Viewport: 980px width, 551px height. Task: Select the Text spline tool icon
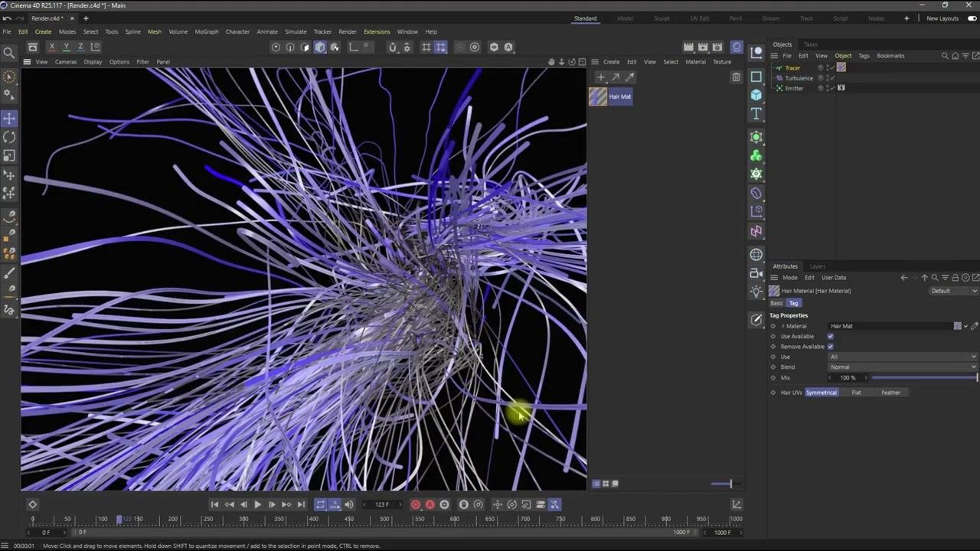(756, 114)
